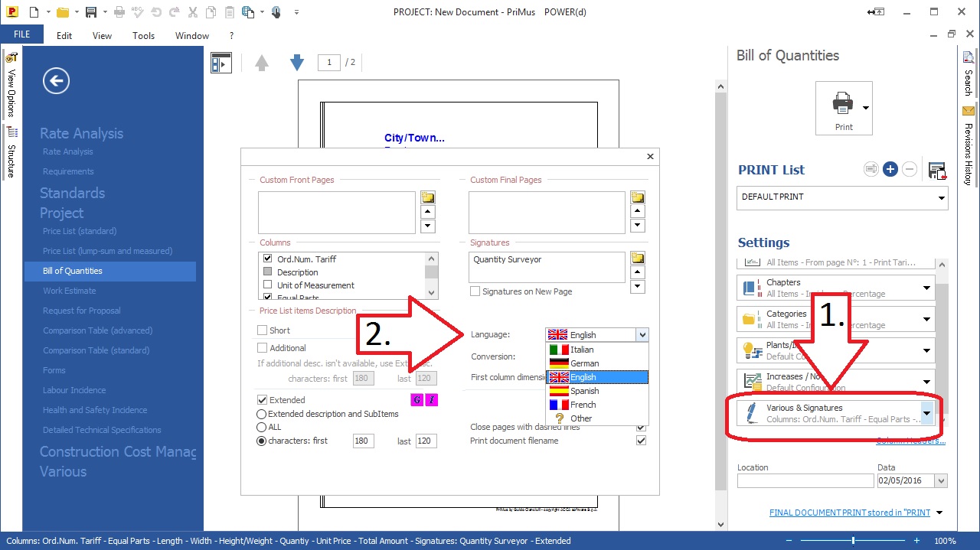Undo the last action
Screen dimensions: 980x550
155,12
